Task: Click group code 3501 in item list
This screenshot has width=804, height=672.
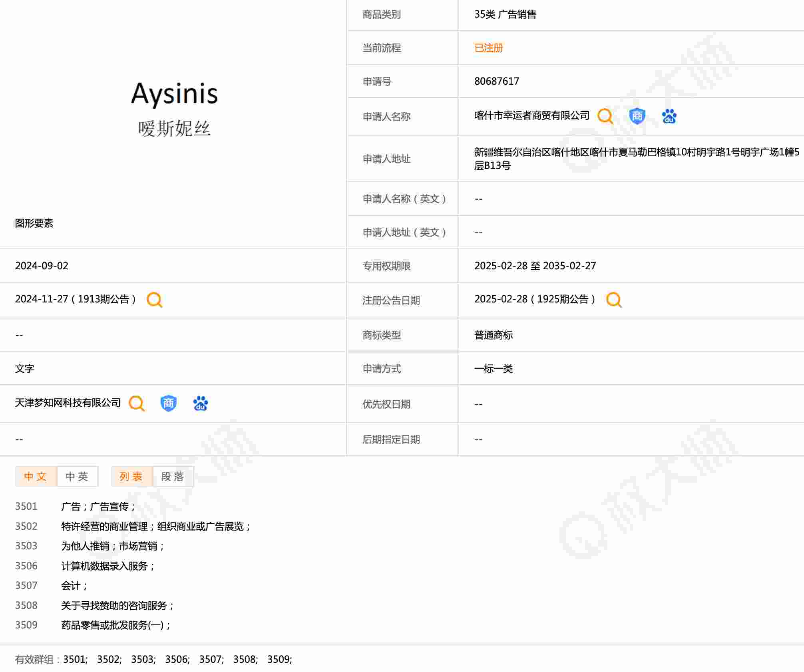Action: (26, 506)
